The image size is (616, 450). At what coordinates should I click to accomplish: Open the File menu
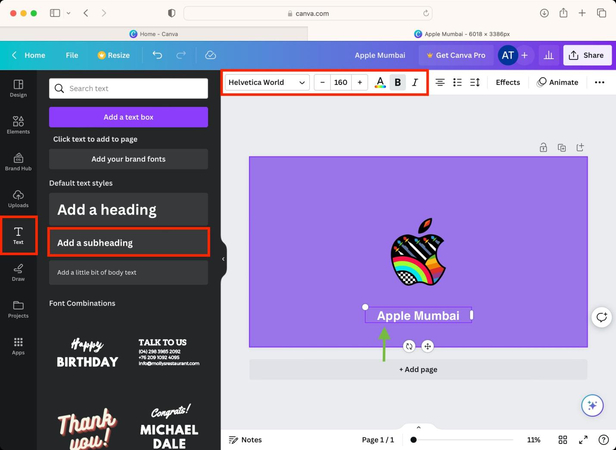click(x=72, y=55)
